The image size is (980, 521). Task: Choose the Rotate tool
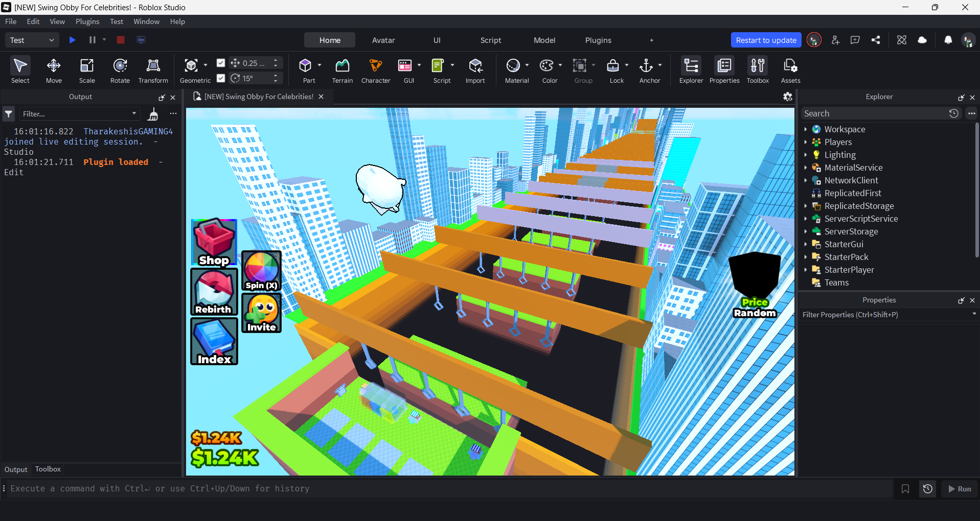tap(120, 70)
